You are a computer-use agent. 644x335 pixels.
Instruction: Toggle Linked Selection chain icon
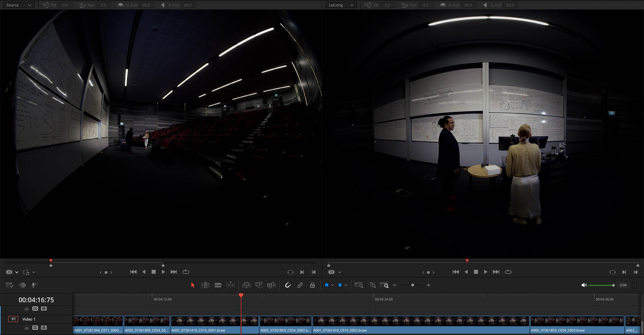300,285
